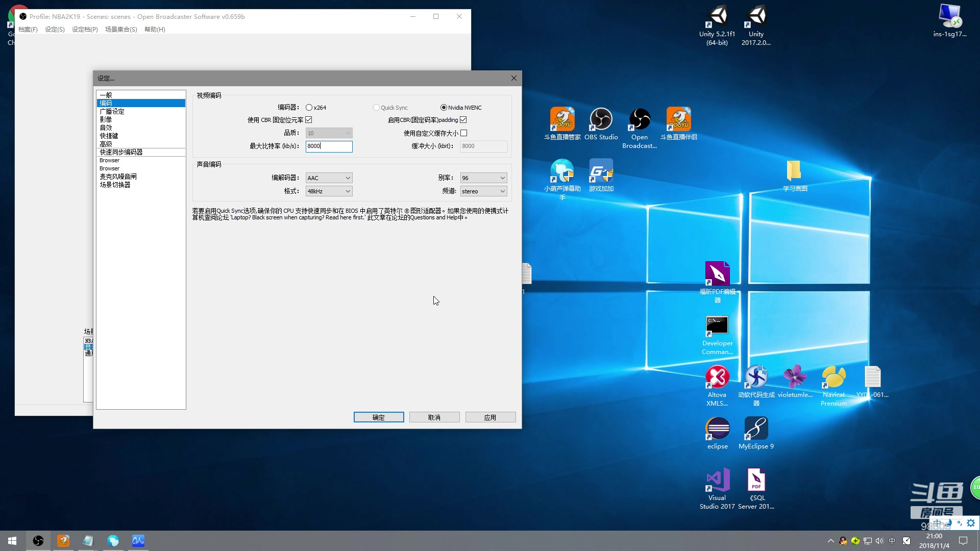Open the 设定(S) menu
Image resolution: width=980 pixels, height=551 pixels.
(x=55, y=30)
